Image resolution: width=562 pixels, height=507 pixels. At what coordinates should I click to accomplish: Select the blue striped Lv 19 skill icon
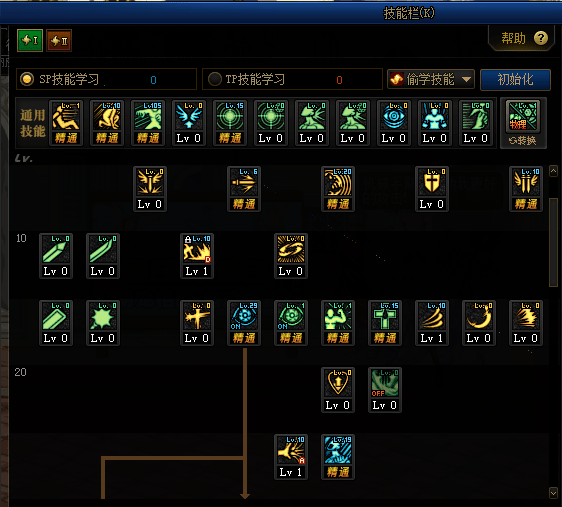point(338,456)
